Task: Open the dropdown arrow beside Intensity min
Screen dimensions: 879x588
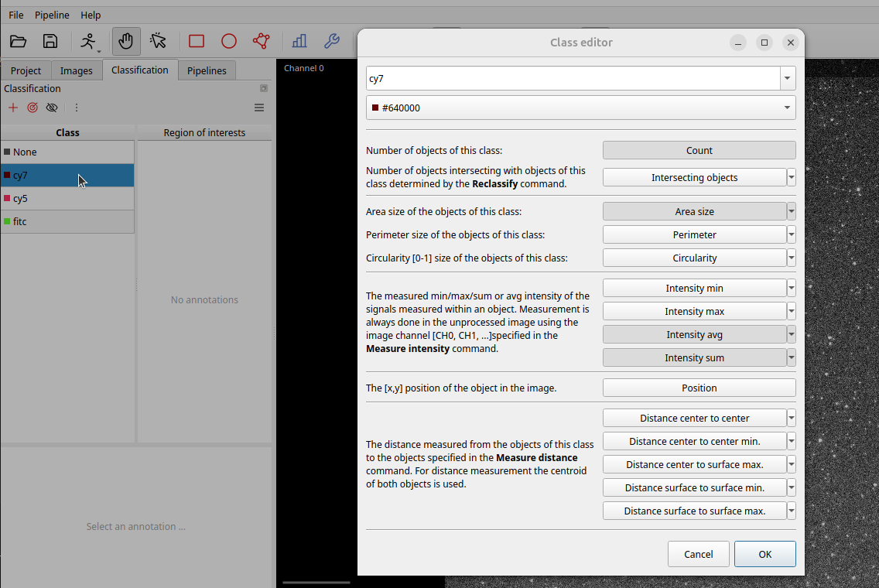Action: pos(791,288)
